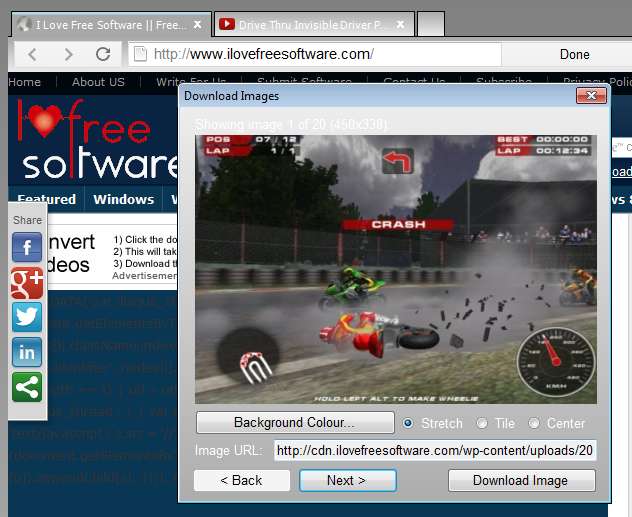Screen dimensions: 632x517
Task: Click the YouTube favicon on second tab
Action: pyautogui.click(x=227, y=24)
